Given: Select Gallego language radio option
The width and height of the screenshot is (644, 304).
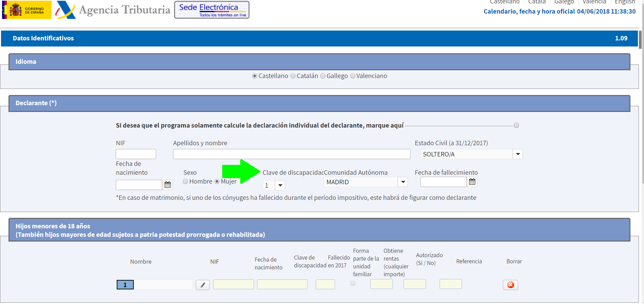Looking at the screenshot, I should click(323, 76).
